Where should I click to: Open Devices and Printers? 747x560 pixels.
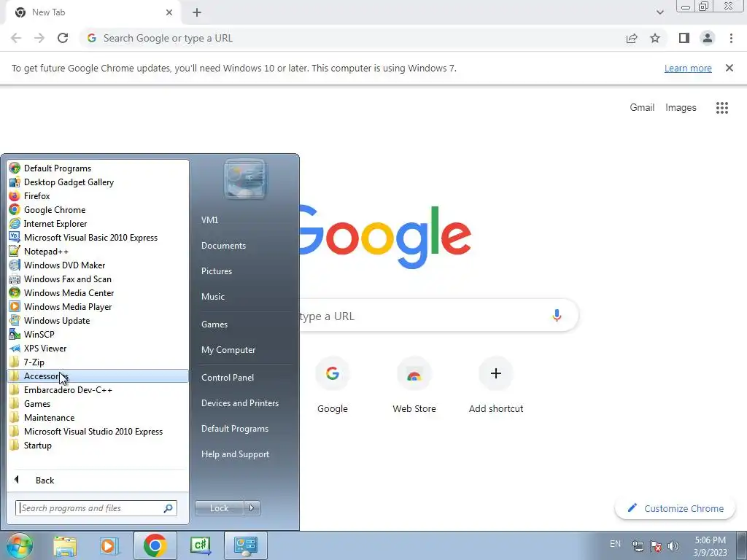click(239, 403)
